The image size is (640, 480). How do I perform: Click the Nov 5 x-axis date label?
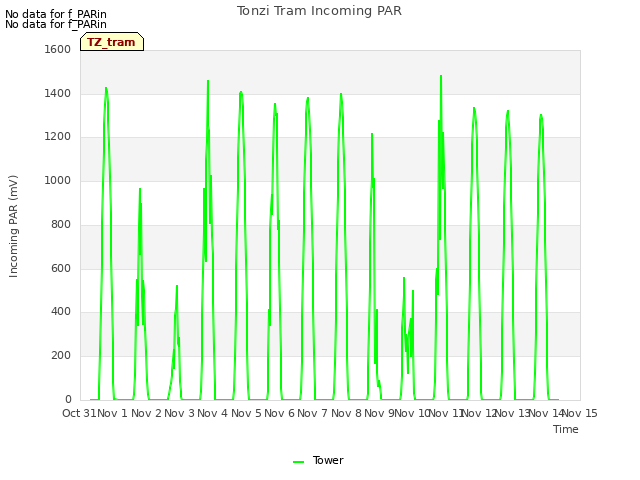pyautogui.click(x=246, y=413)
